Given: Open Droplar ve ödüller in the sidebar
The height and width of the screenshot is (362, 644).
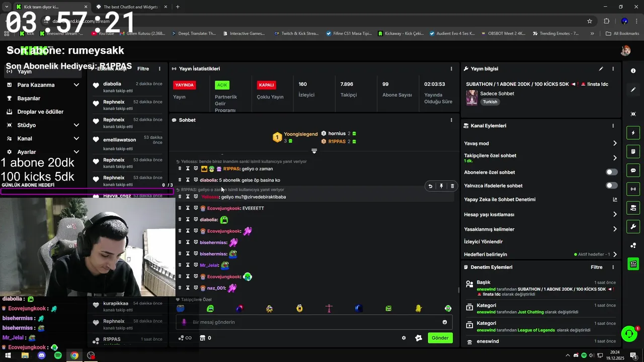Looking at the screenshot, I should pyautogui.click(x=40, y=112).
